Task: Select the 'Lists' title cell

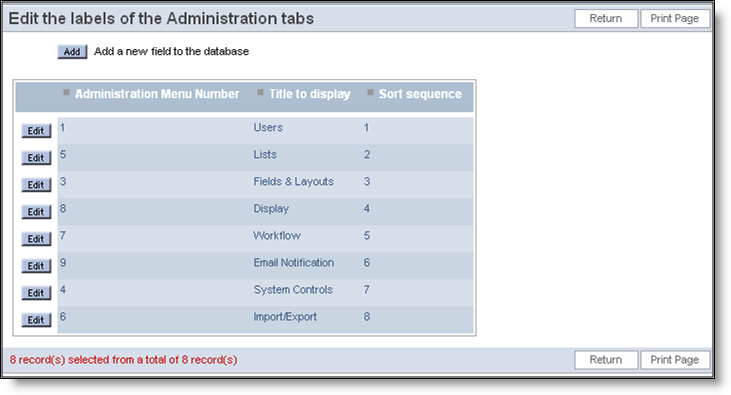Action: pos(265,154)
